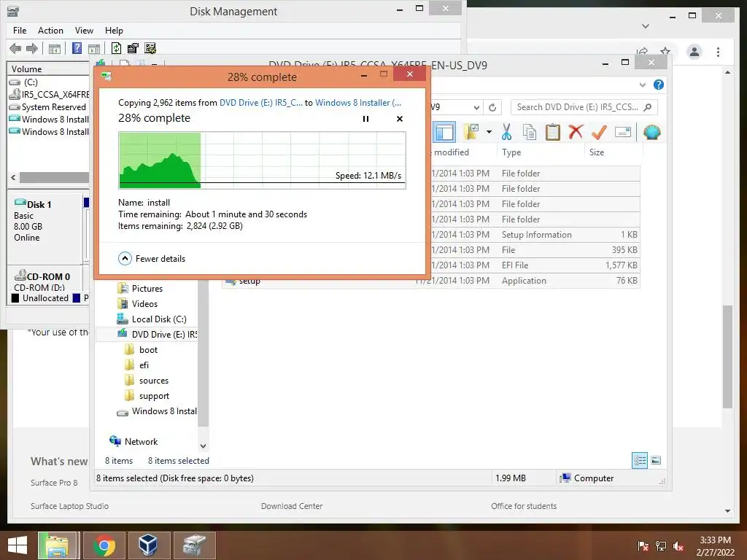
Task: Cancel the copy with the X button
Action: (x=400, y=119)
